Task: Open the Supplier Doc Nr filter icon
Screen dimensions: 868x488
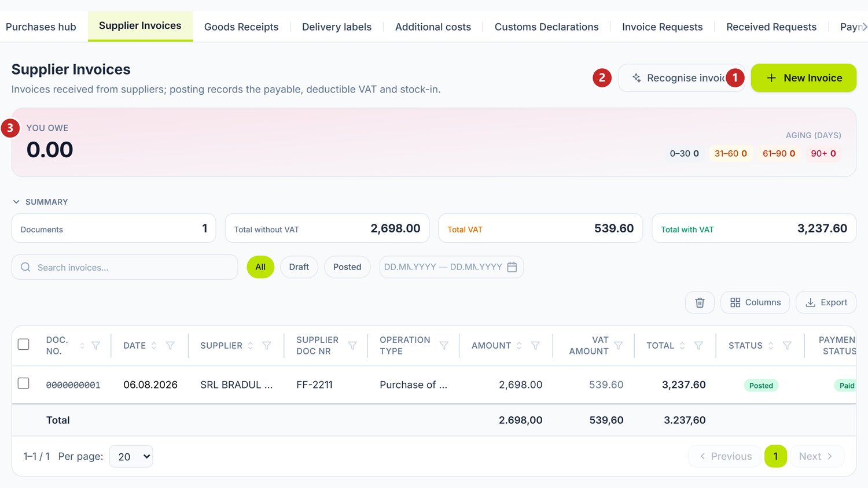Action: coord(352,346)
